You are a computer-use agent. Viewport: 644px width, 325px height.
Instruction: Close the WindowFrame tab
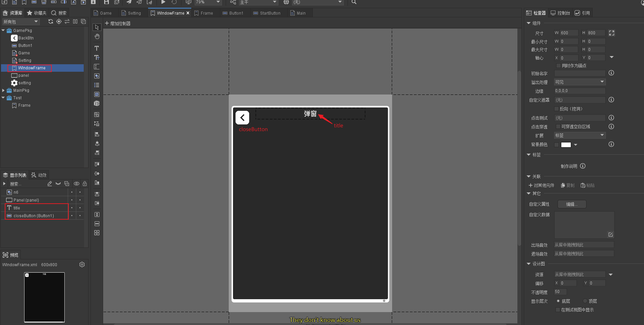[188, 13]
